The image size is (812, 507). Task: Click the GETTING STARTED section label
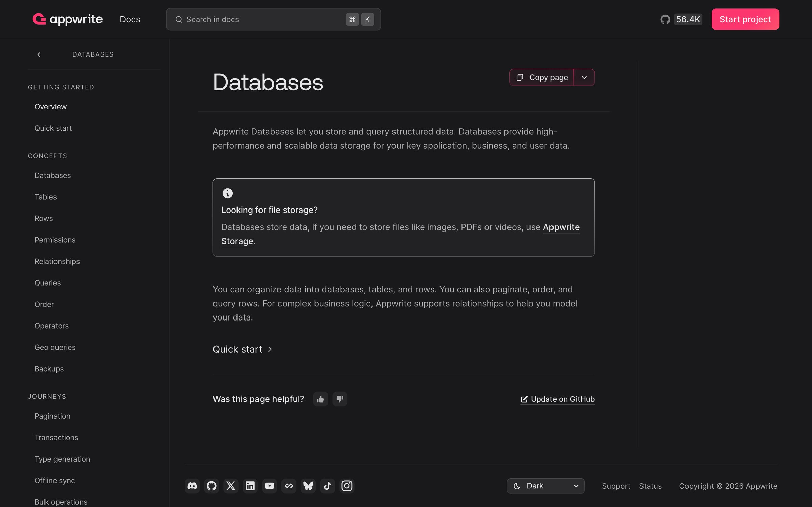point(61,87)
